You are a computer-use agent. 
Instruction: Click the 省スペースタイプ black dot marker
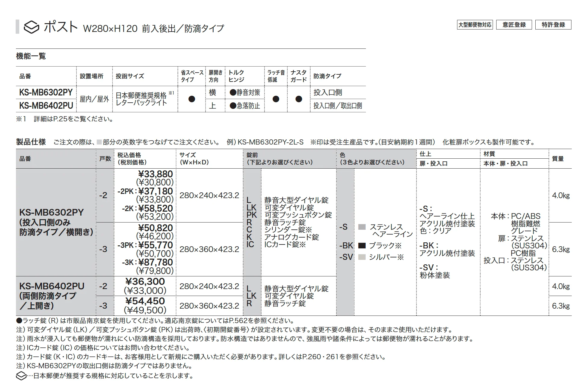coord(192,99)
